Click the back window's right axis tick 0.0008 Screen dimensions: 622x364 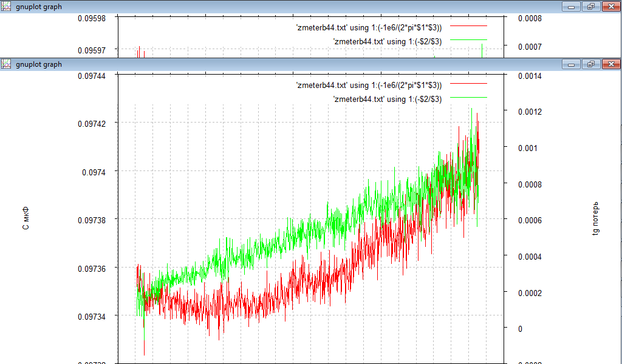530,18
